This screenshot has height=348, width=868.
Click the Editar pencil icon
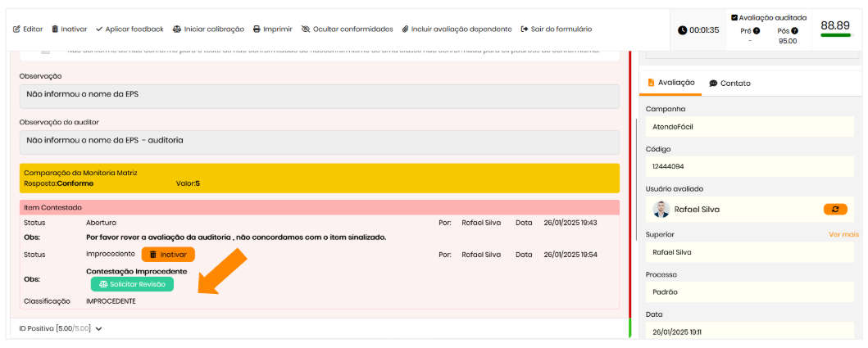tap(16, 29)
